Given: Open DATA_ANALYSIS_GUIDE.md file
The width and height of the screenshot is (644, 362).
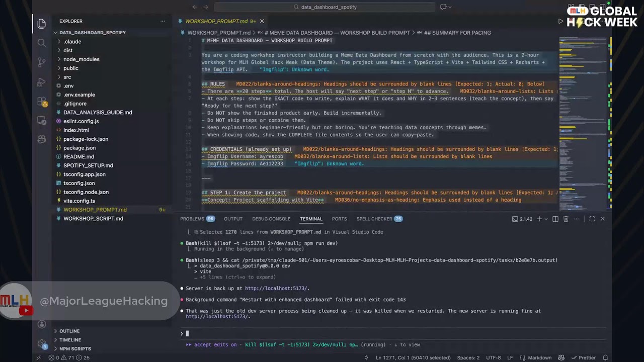Looking at the screenshot, I should coord(98,112).
